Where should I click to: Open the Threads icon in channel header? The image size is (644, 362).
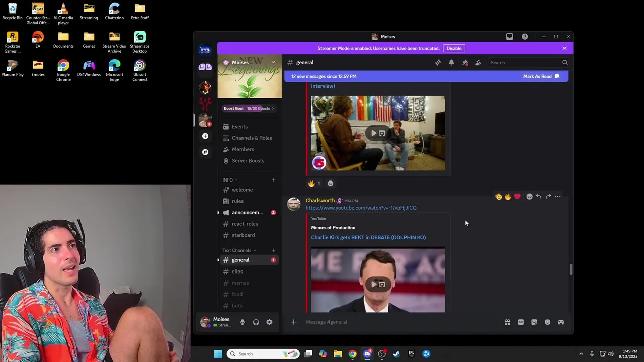coord(438,63)
